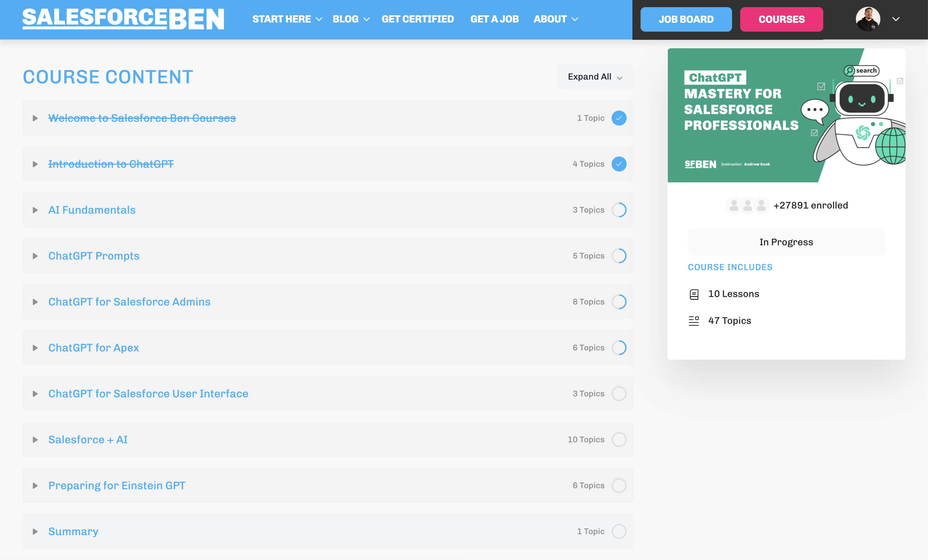The width and height of the screenshot is (928, 560).
Task: Open the SalesforceBen logo homepage
Action: [x=123, y=19]
